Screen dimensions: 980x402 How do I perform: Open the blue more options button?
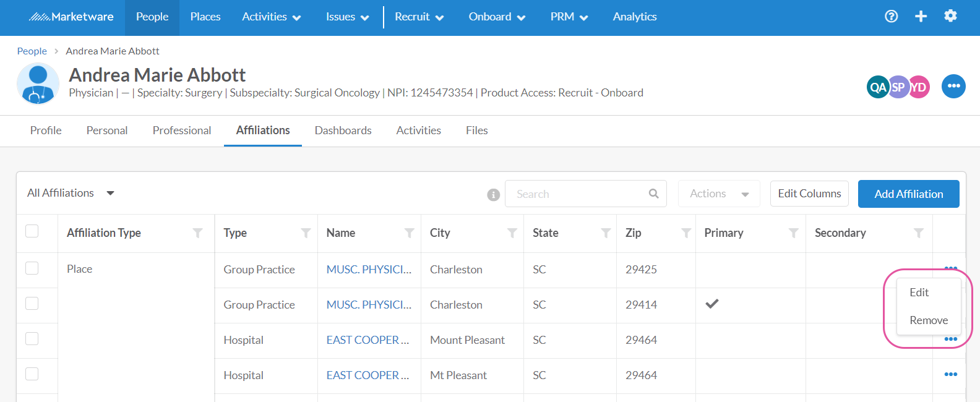tap(953, 86)
